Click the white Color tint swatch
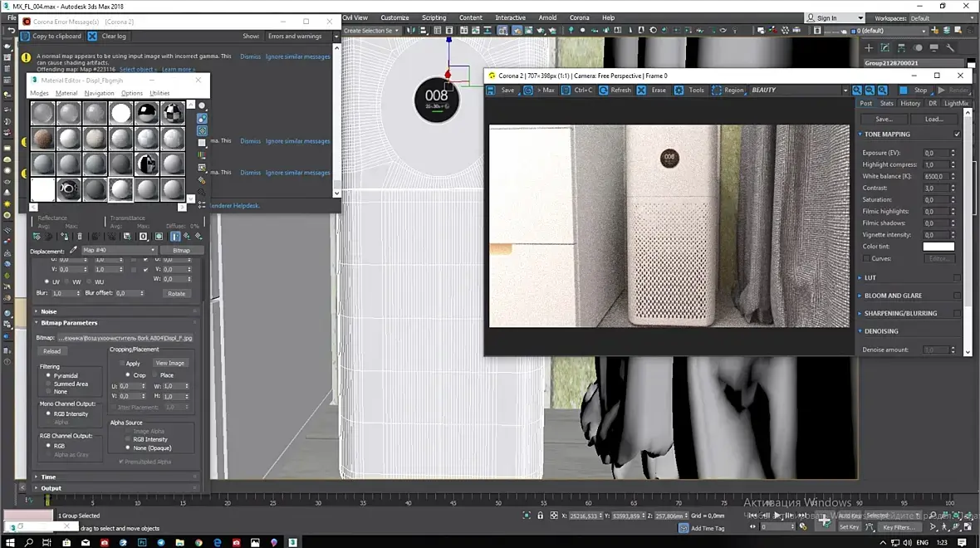 click(938, 247)
